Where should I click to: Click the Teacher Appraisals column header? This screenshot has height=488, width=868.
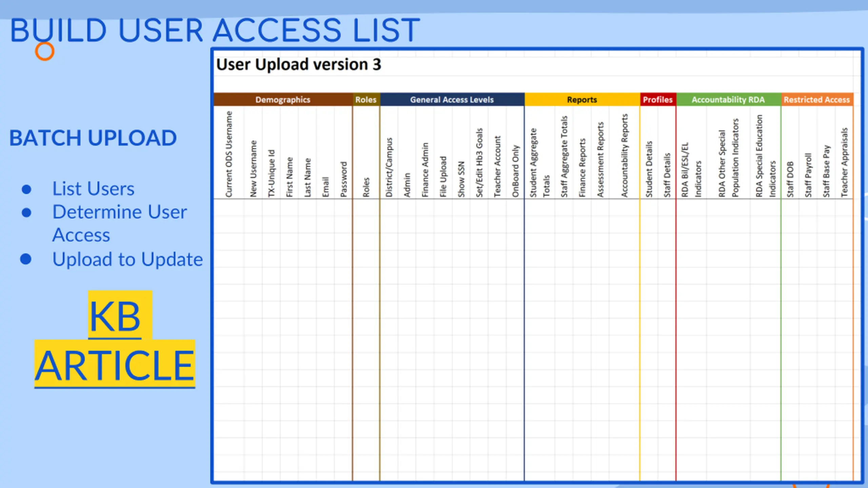[844, 162]
